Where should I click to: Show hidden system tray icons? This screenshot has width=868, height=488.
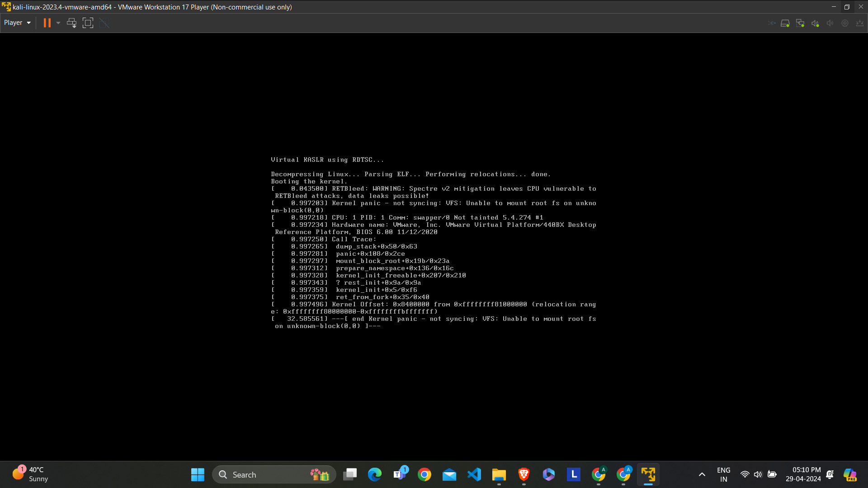tap(702, 474)
